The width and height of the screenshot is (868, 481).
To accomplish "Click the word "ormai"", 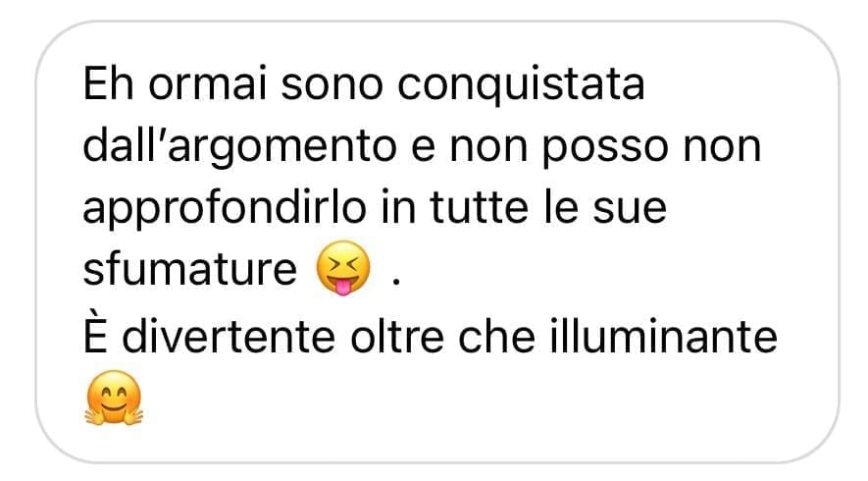I will click(208, 84).
